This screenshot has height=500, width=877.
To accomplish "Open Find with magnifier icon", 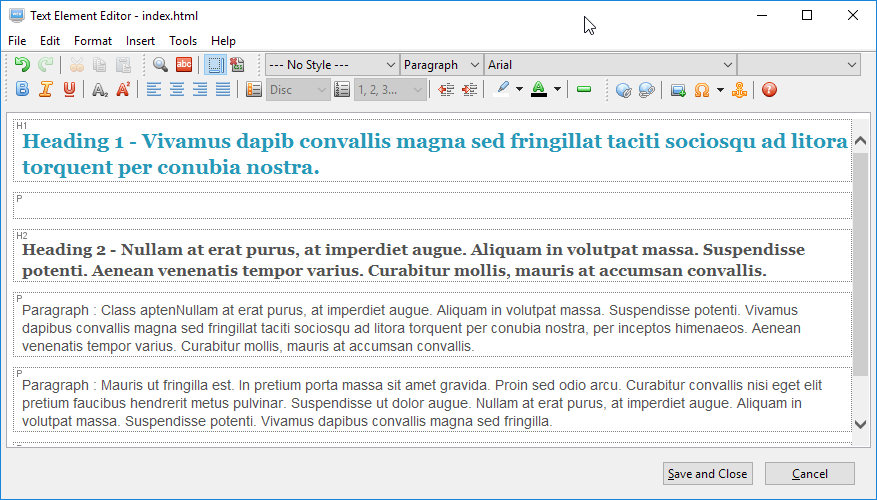I will (160, 65).
